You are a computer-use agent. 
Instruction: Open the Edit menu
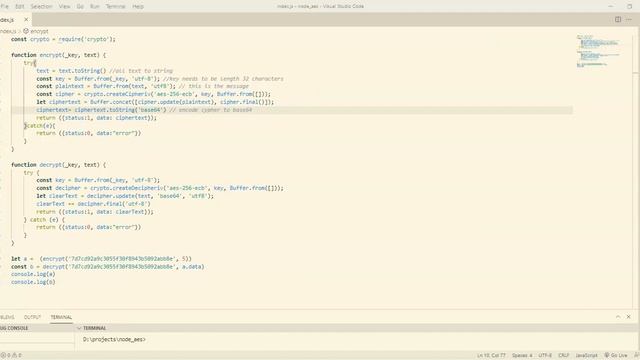point(20,7)
